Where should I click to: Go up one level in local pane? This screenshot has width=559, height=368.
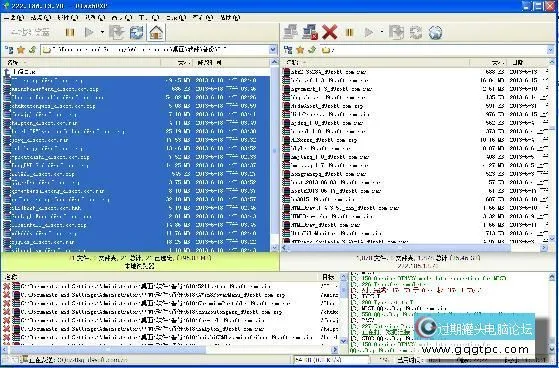click(32, 50)
